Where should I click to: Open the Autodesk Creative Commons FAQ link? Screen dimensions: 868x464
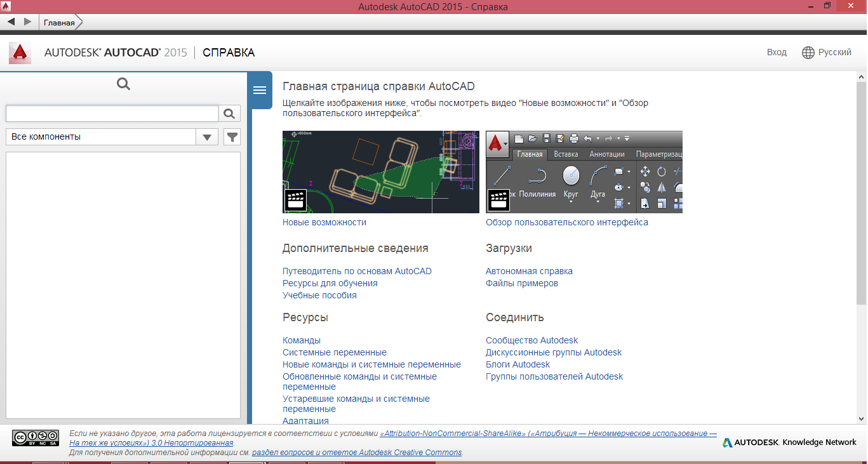click(357, 453)
